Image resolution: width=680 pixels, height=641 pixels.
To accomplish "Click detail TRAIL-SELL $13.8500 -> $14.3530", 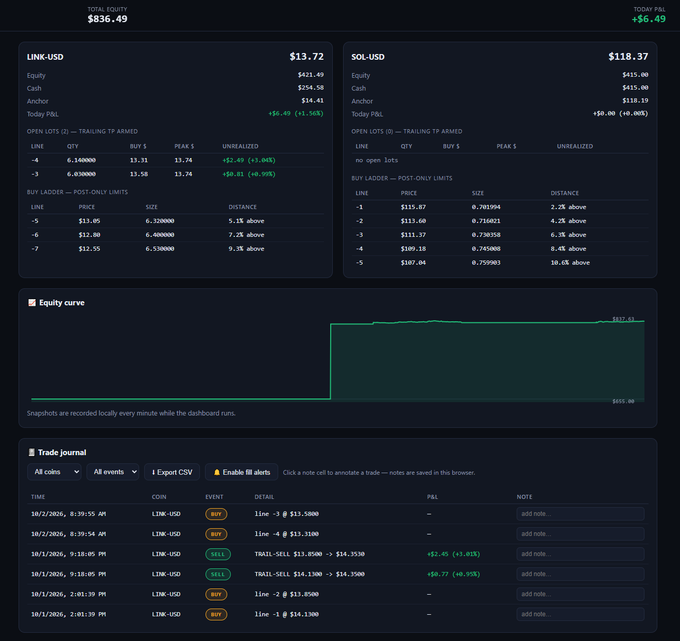I will point(310,554).
